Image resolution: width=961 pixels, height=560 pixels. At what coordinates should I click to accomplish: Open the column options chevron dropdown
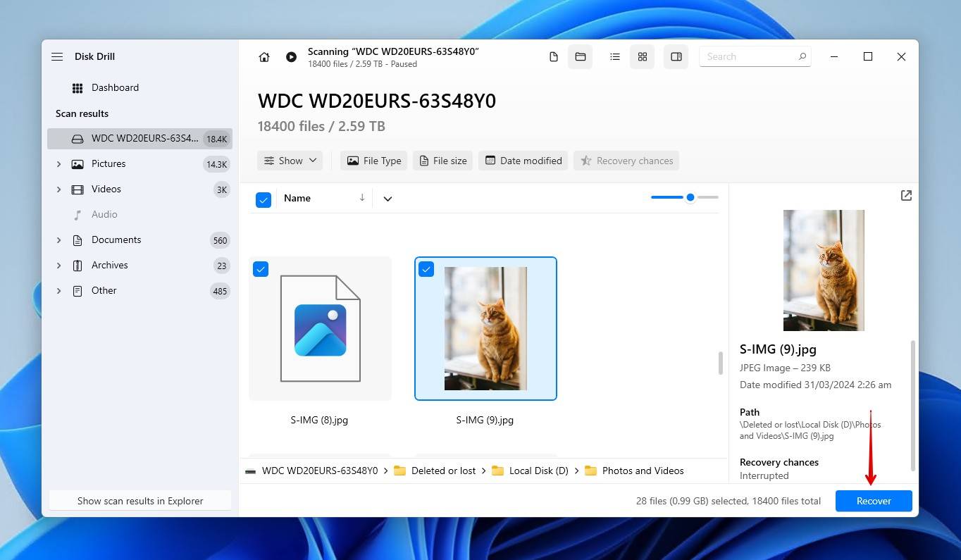click(387, 199)
